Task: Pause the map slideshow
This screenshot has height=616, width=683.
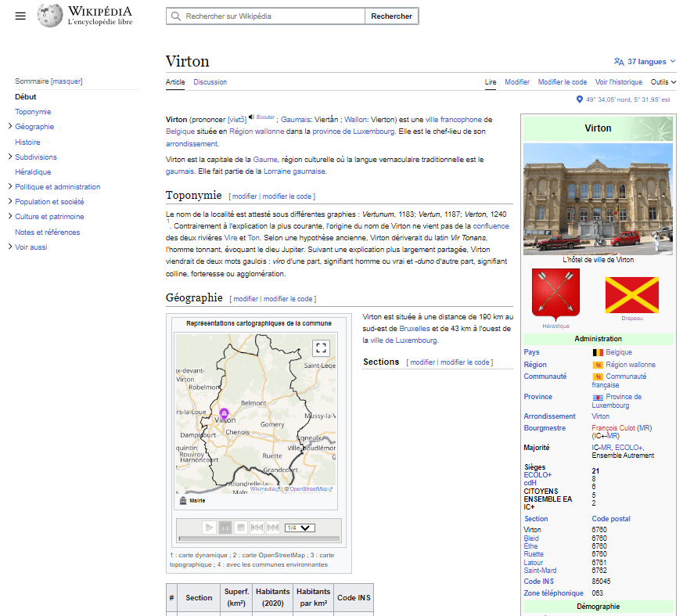Action: coord(225,528)
